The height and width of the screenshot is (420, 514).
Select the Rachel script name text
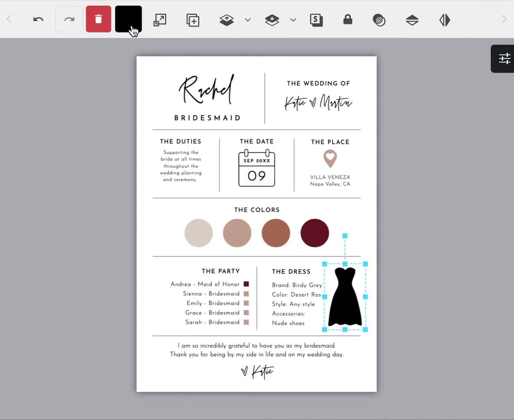206,90
